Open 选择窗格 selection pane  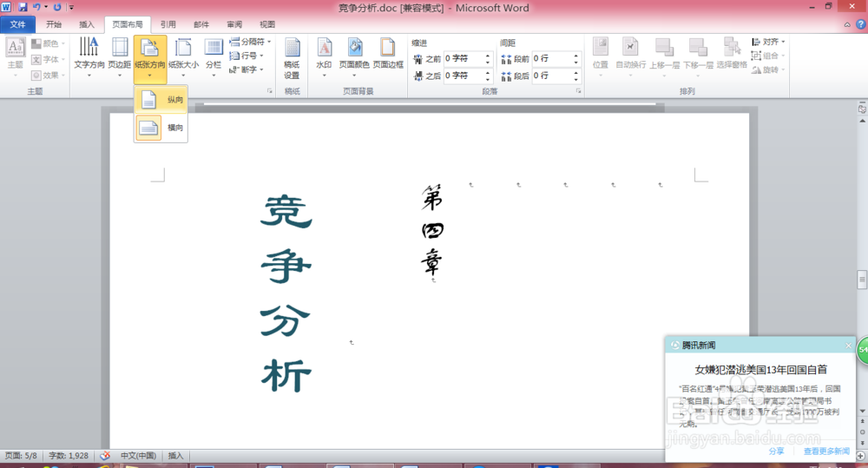(732, 55)
